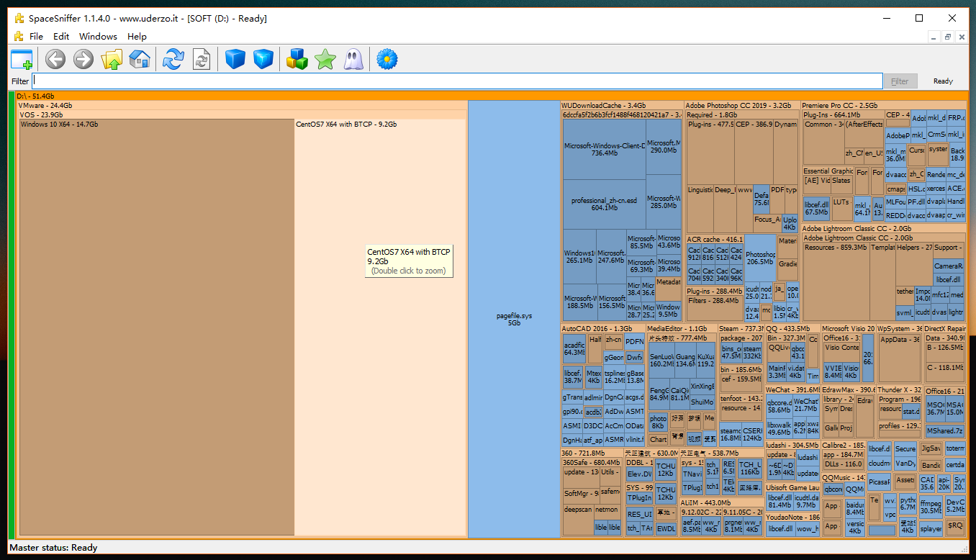Viewport: 976px width, 560px height.
Task: Expand the Help menu
Action: tap(137, 36)
